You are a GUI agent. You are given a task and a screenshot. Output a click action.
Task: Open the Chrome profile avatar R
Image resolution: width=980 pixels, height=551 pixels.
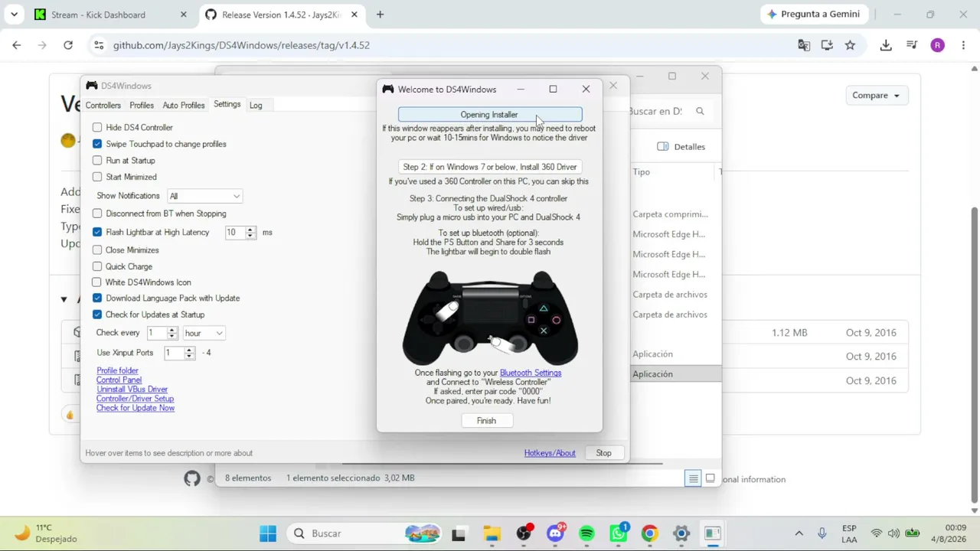point(938,45)
